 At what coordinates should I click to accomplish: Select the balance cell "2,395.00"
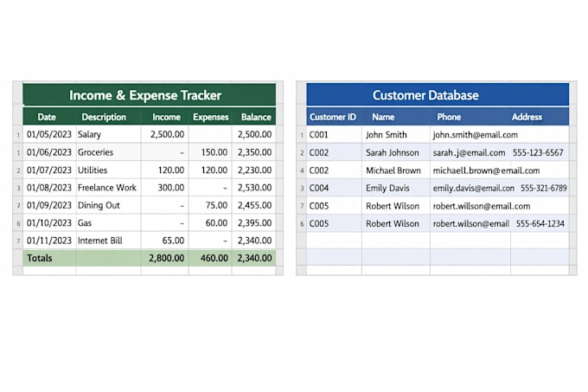[254, 222]
